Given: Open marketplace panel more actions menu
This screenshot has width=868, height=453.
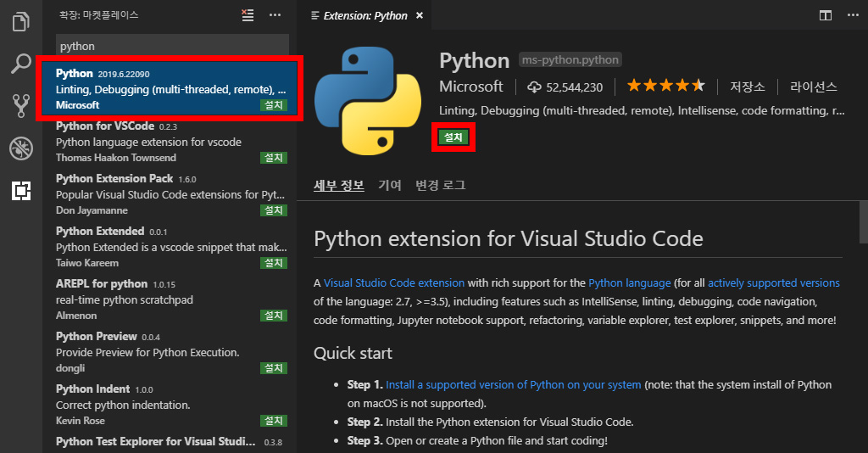Looking at the screenshot, I should (x=275, y=15).
